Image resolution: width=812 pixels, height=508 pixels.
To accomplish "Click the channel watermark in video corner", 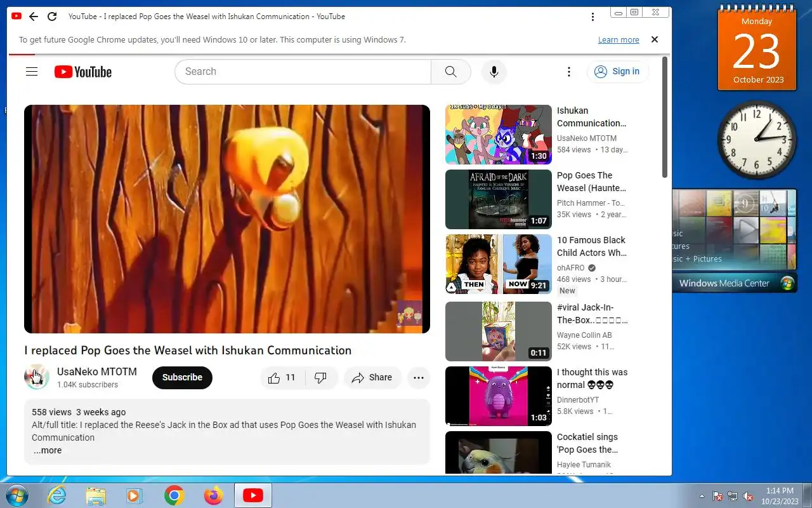I will (409, 313).
